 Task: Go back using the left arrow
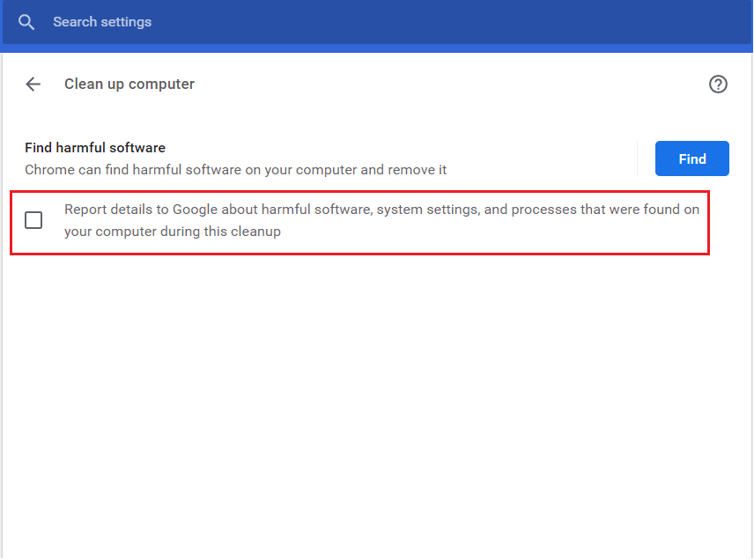pyautogui.click(x=33, y=85)
